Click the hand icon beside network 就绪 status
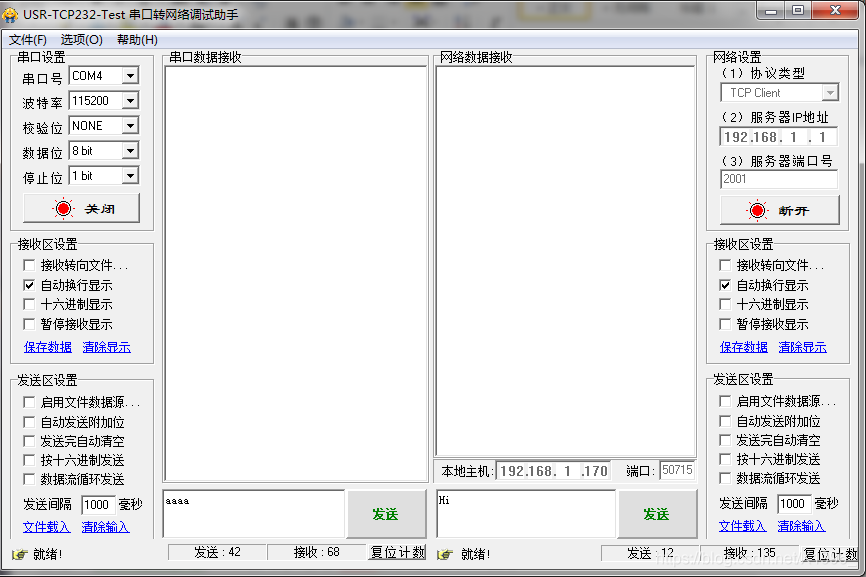Viewport: 866px width, 577px height. (x=445, y=554)
